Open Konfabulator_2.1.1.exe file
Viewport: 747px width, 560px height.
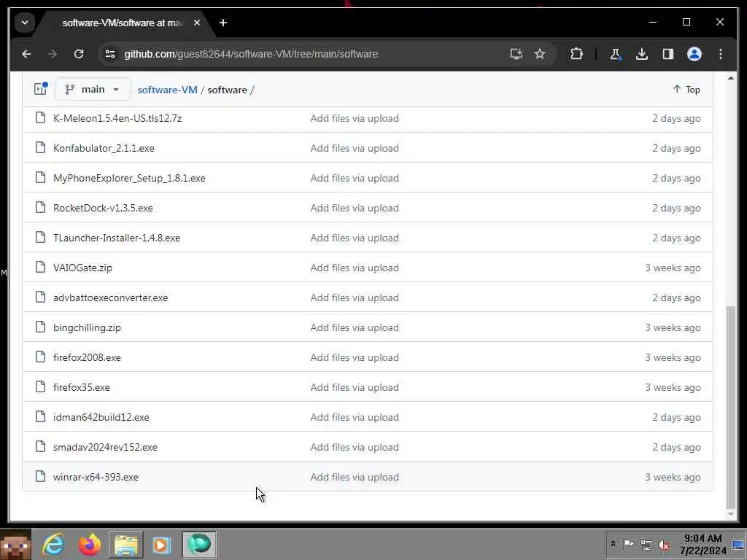tap(104, 148)
